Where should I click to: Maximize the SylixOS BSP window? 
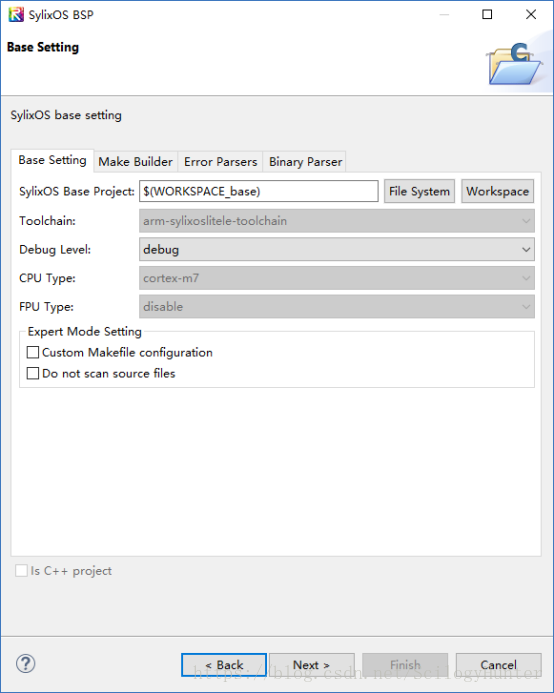click(x=487, y=15)
